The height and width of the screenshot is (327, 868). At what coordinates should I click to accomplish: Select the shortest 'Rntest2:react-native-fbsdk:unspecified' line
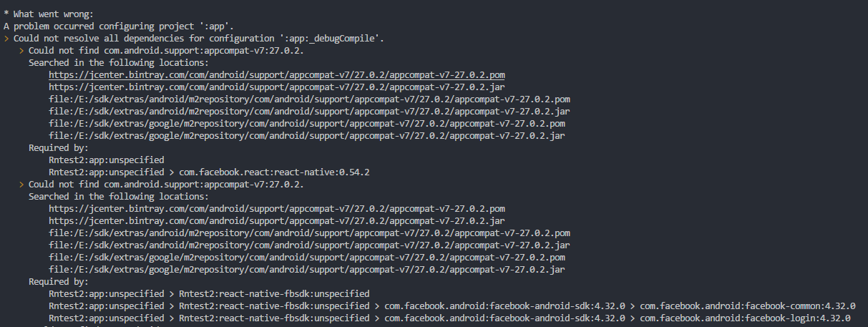tap(209, 293)
